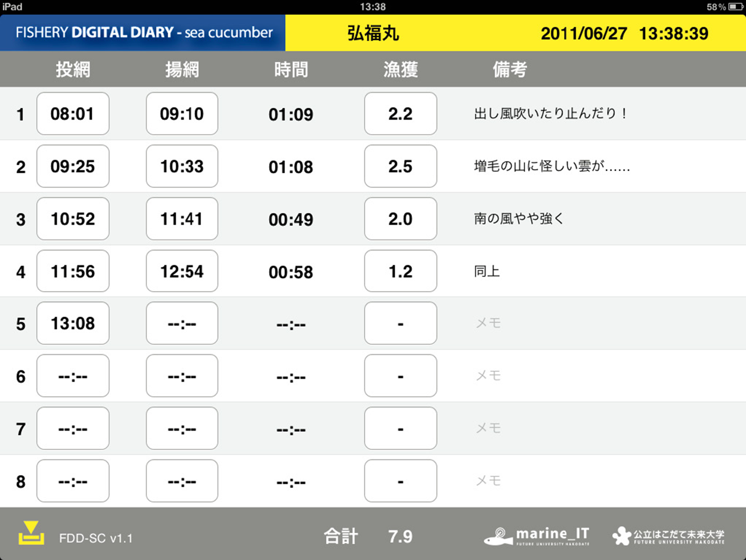Click the 揚網 column header
746x560 pixels.
click(182, 69)
